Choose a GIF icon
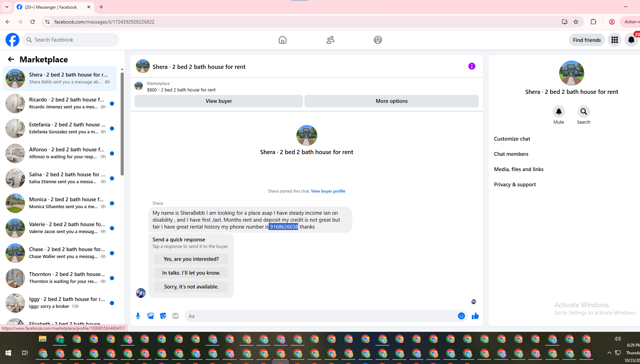Screen dimensions: 640x364 pyautogui.click(x=175, y=316)
